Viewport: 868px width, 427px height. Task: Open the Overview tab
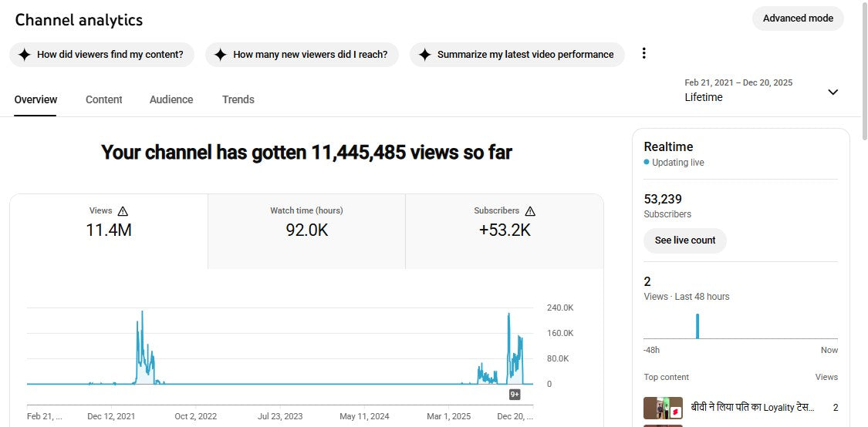point(35,99)
